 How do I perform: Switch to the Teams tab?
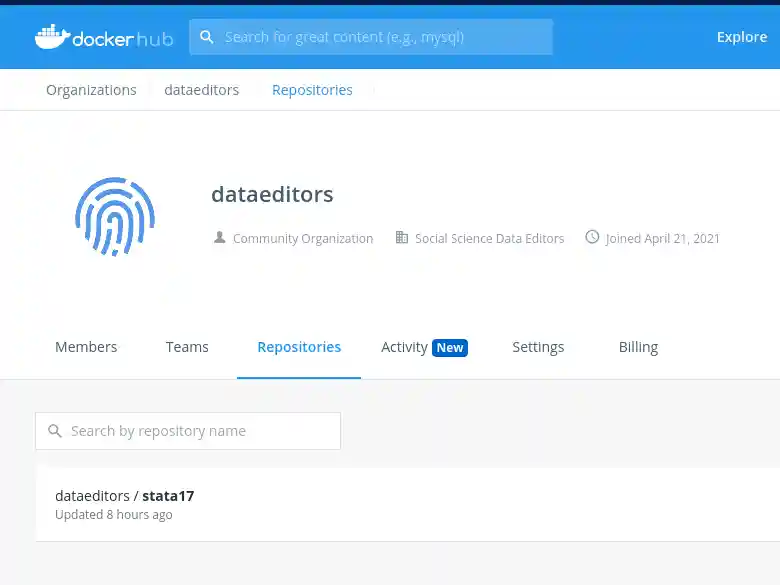(187, 347)
